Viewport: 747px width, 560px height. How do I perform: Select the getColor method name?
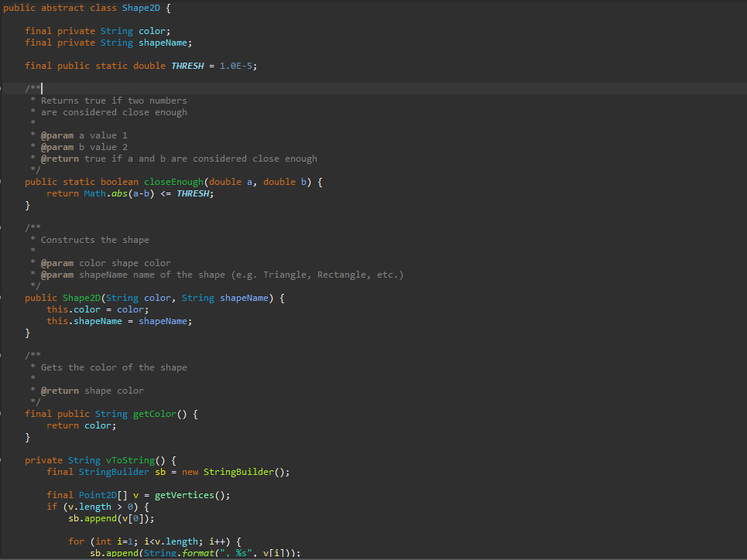pos(153,413)
